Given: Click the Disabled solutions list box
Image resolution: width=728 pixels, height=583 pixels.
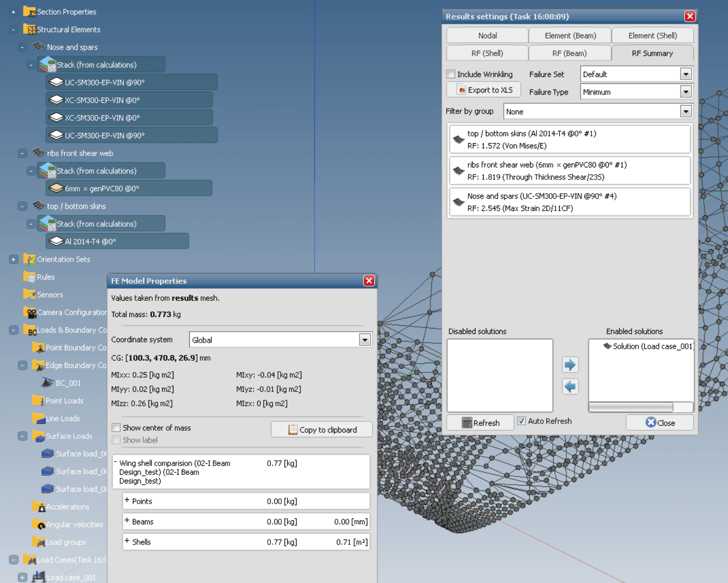Looking at the screenshot, I should (x=500, y=375).
